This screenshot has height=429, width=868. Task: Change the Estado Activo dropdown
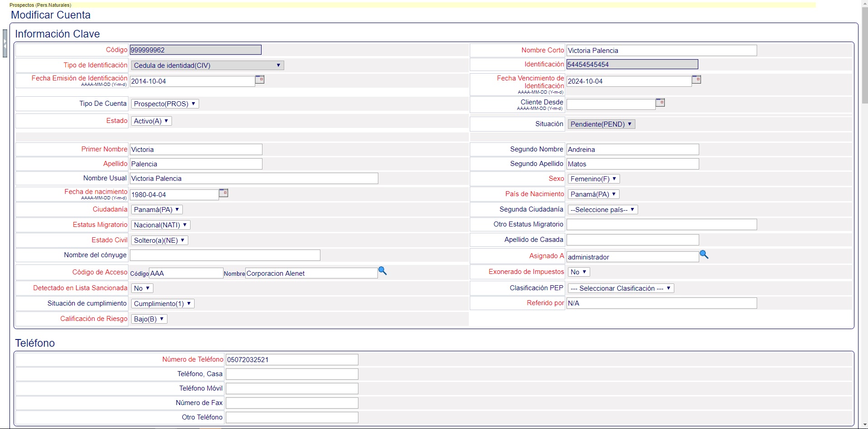click(151, 121)
